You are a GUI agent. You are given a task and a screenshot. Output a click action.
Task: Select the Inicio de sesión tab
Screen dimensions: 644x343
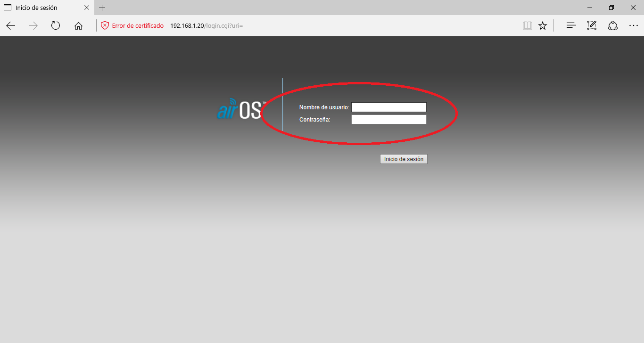coord(47,8)
